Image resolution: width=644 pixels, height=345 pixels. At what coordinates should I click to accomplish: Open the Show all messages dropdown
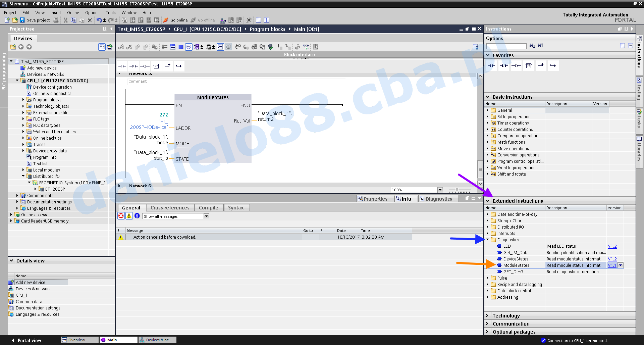(207, 216)
